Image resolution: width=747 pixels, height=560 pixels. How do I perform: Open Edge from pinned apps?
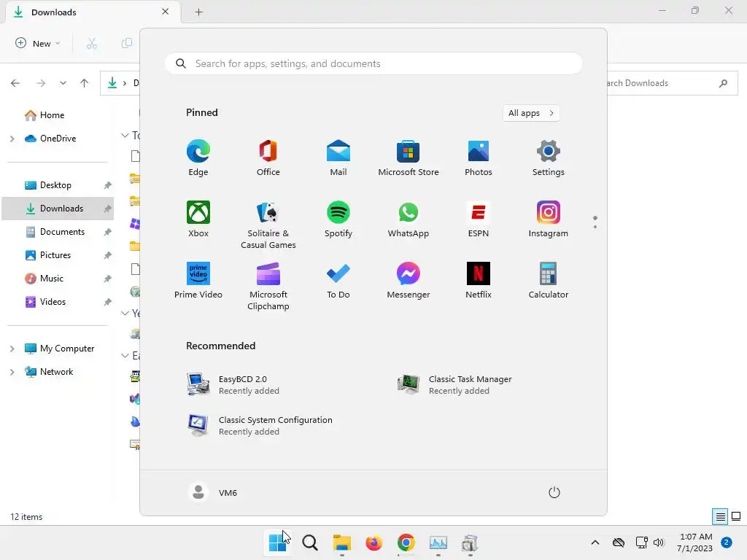pos(198,157)
